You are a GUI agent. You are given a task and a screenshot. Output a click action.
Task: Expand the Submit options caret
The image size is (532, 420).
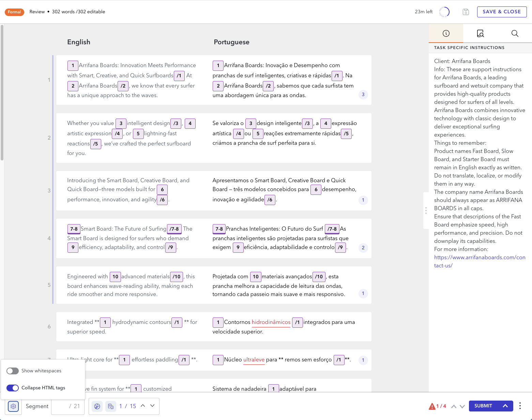(505, 406)
